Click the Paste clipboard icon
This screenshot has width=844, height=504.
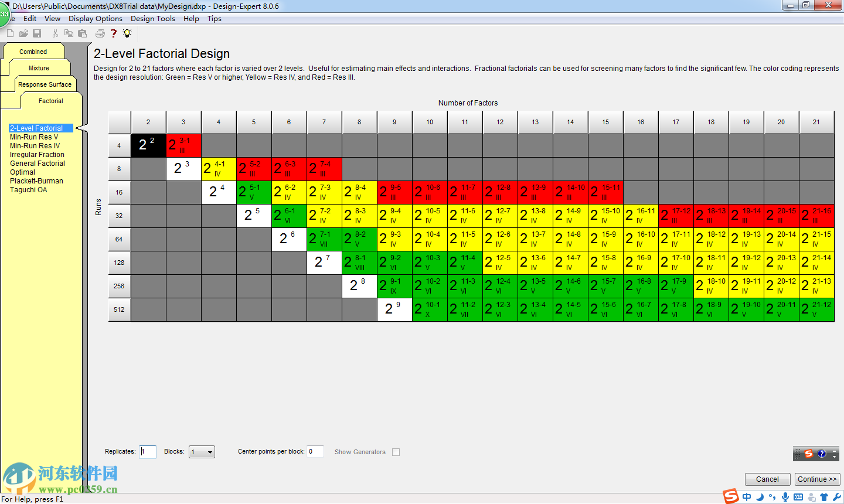82,33
